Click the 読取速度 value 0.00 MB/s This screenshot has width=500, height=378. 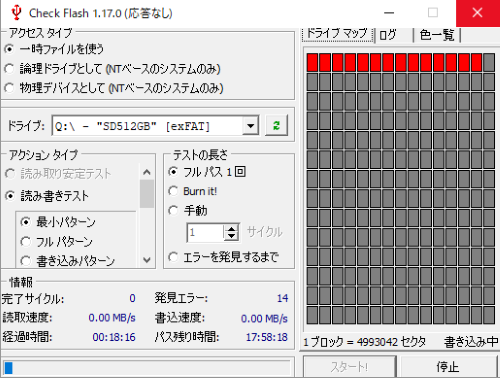tap(112, 318)
